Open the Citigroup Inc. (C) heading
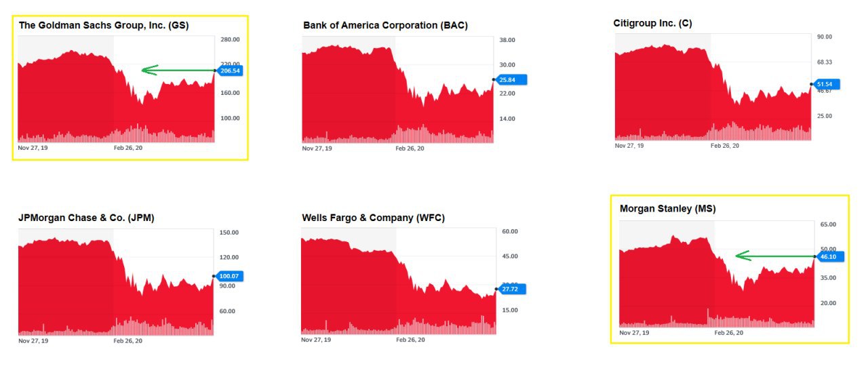The image size is (868, 379). click(x=652, y=23)
